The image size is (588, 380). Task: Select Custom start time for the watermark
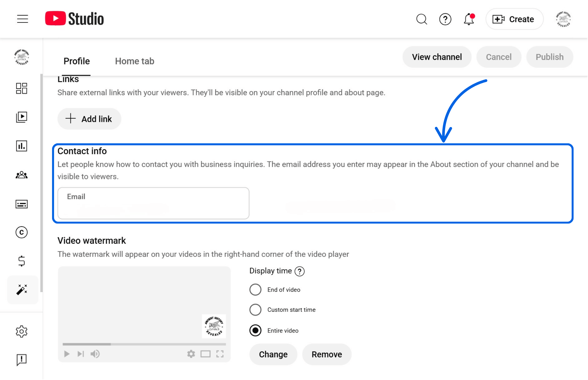point(255,309)
